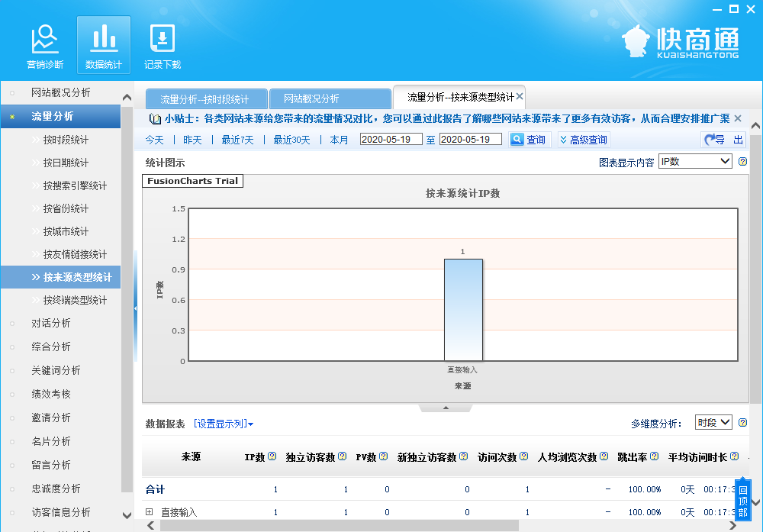Click the 导出 export arrow icon
Image resolution: width=763 pixels, height=532 pixels.
click(x=710, y=138)
